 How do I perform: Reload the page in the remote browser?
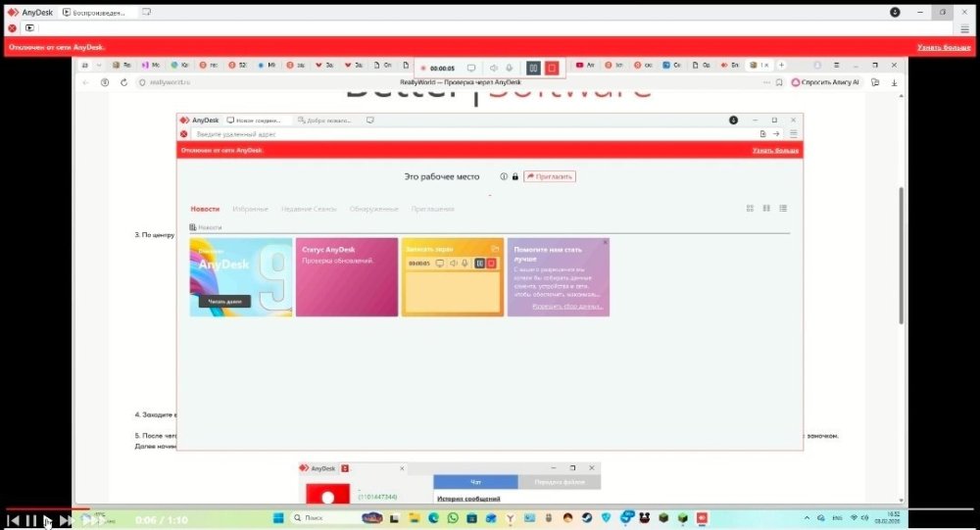click(x=123, y=82)
